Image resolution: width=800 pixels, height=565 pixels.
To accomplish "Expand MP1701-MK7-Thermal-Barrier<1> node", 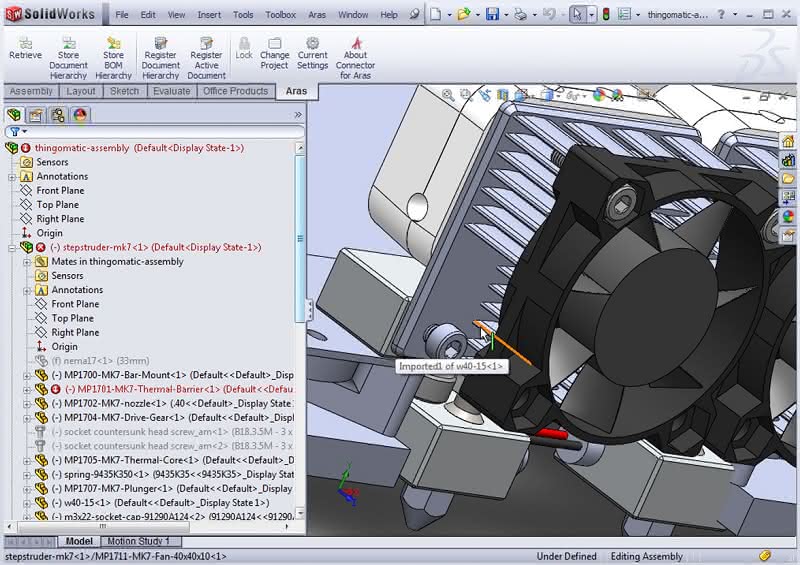I will 27,390.
